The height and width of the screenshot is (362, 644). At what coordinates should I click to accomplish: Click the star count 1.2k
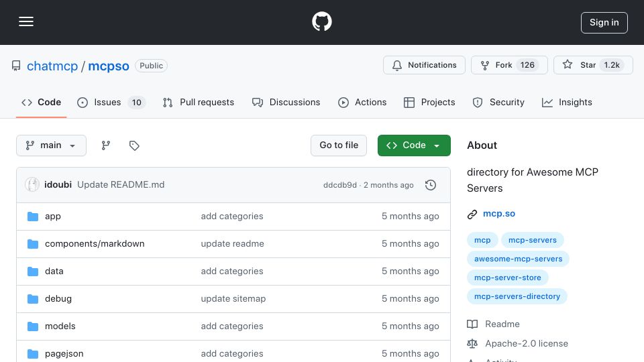coord(612,65)
